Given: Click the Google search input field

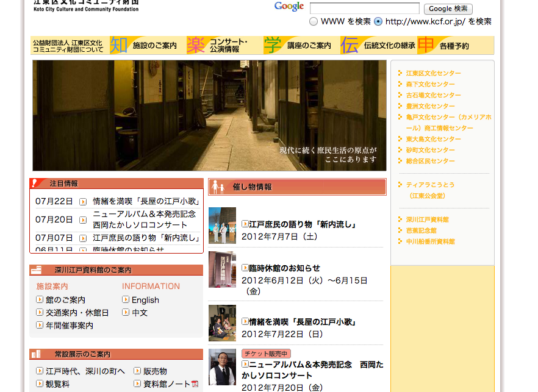Looking at the screenshot, I should [x=364, y=9].
